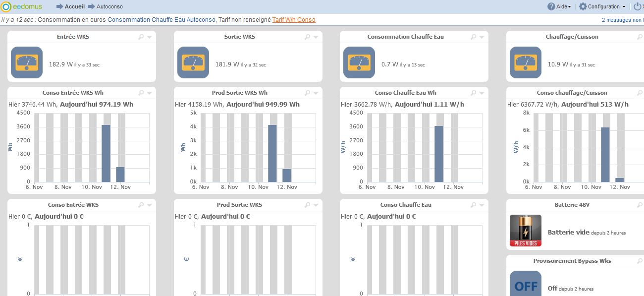Click yesterday's tall bar in Conso Entrée WKS Wh chart
The width and height of the screenshot is (644, 296).
click(106, 153)
